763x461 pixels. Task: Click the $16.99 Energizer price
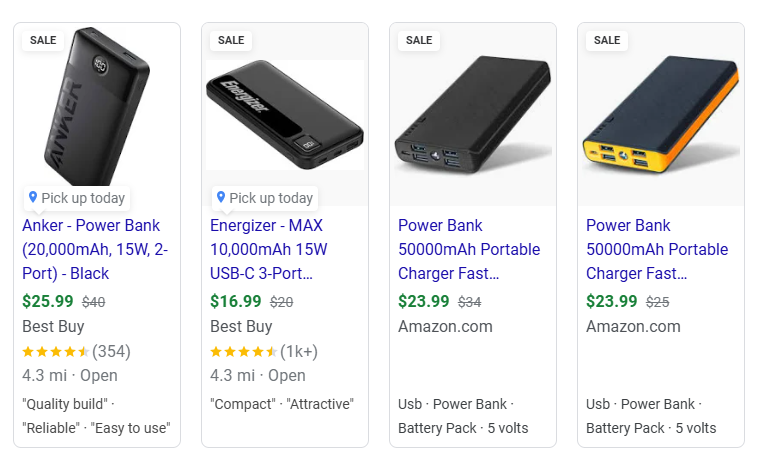click(x=235, y=301)
